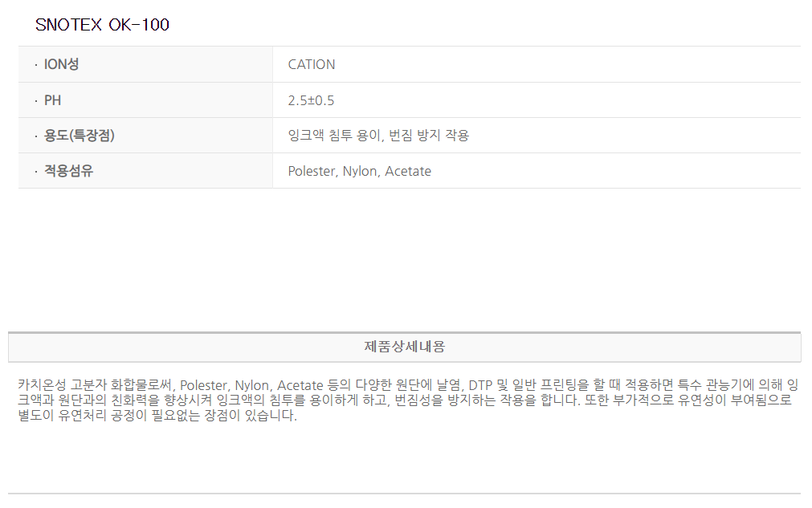Click the bullet dot before ION성
This screenshot has width=812, height=508.
tap(35, 65)
